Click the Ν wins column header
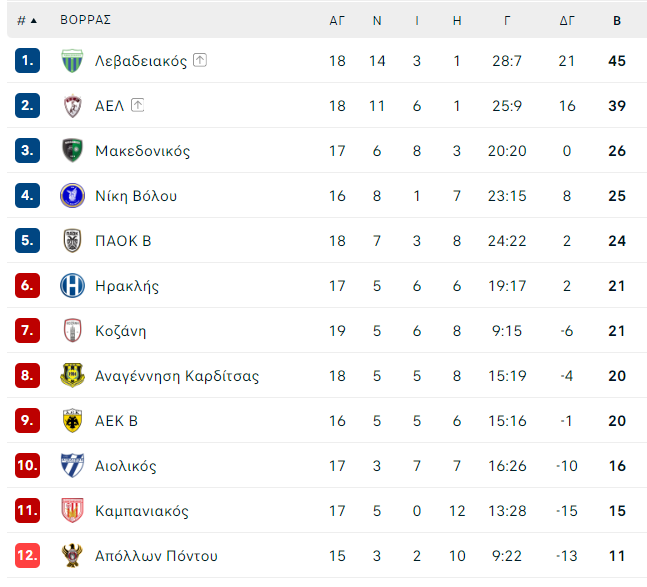The width and height of the screenshot is (647, 587). pos(377,21)
